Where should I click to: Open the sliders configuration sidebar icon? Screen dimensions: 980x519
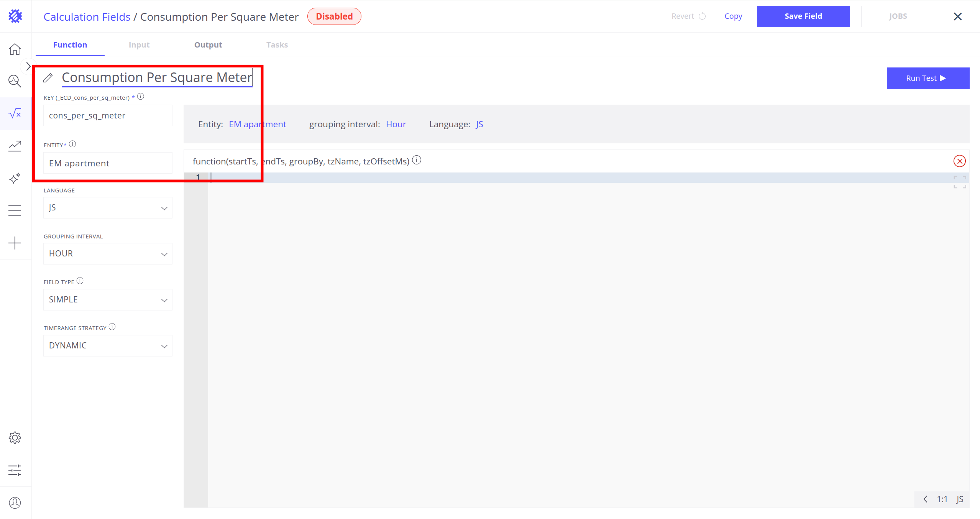click(15, 470)
